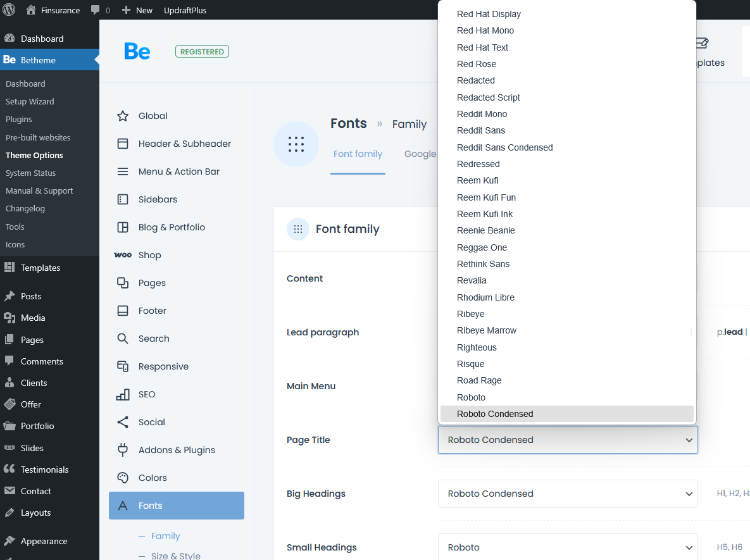
Task: Switch to the Font family tab
Action: tap(358, 154)
